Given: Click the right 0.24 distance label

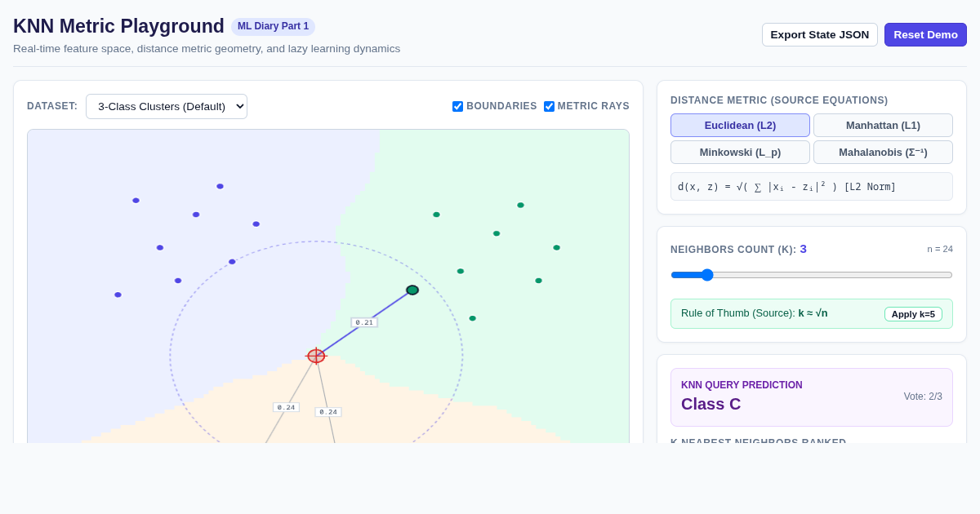Looking at the screenshot, I should click(x=328, y=412).
